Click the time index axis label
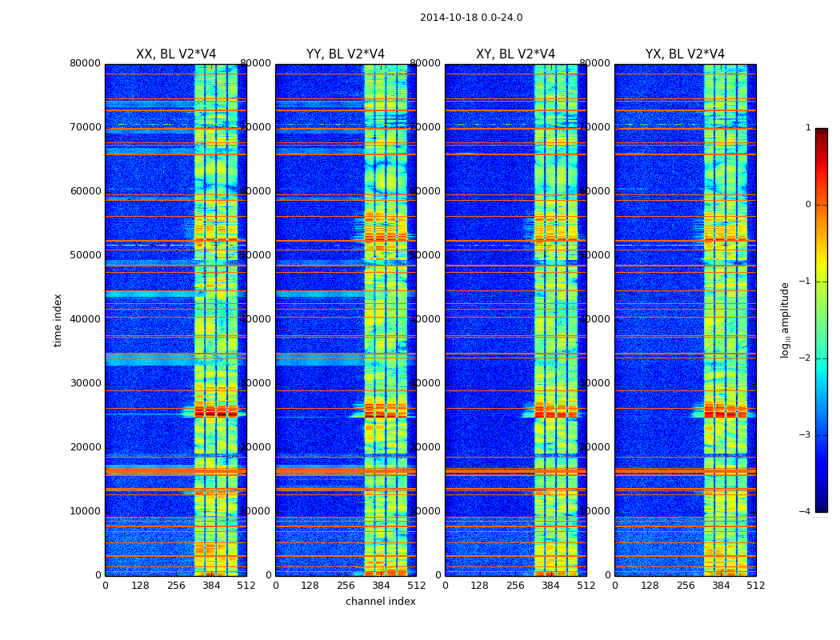This screenshot has height=640, width=840. [x=58, y=320]
